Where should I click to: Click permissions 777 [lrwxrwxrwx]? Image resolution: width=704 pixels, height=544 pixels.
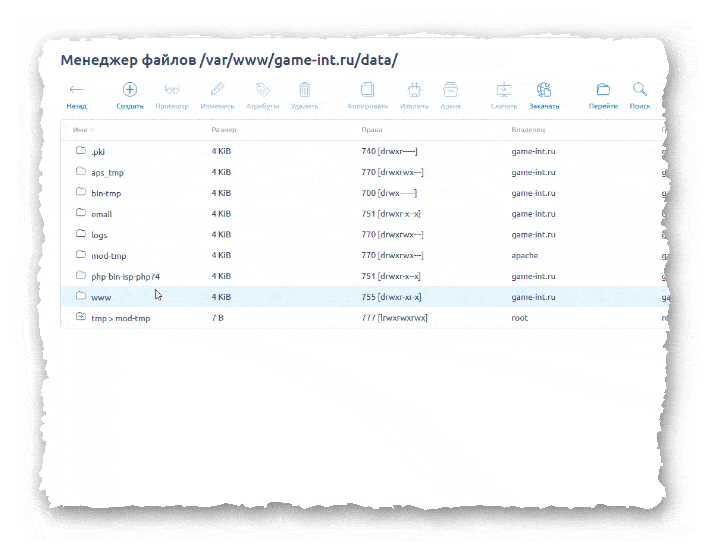tap(394, 318)
